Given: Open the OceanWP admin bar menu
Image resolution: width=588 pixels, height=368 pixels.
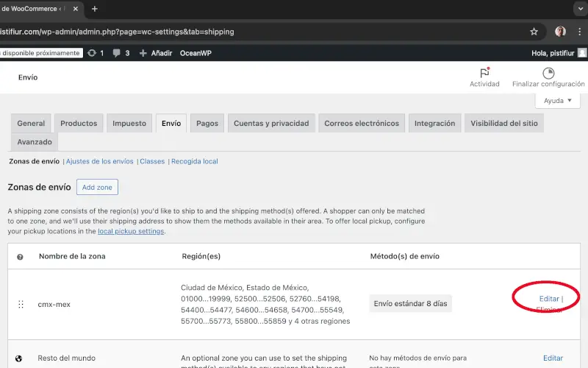Looking at the screenshot, I should coord(196,53).
